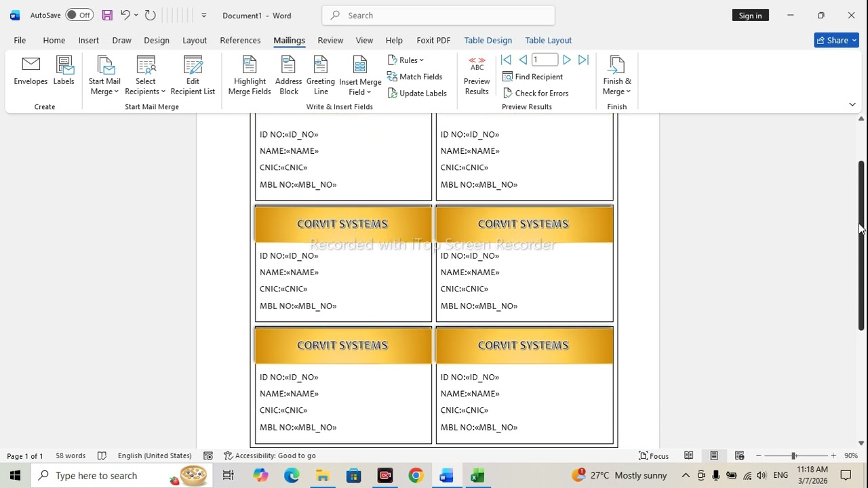Undo last action
The width and height of the screenshot is (868, 488).
125,15
